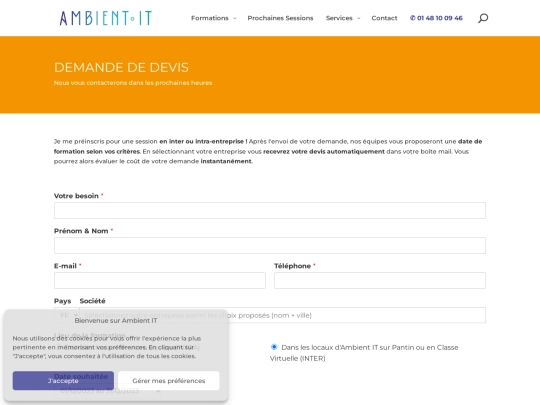Click the text Nous vous contacterons dans les prochaines heures
This screenshot has width=540, height=405.
tap(133, 83)
